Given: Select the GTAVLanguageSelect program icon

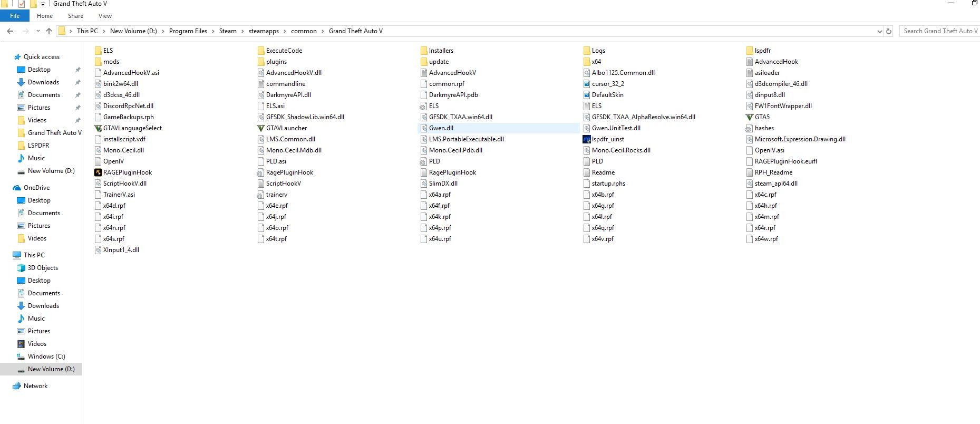Looking at the screenshot, I should [98, 128].
